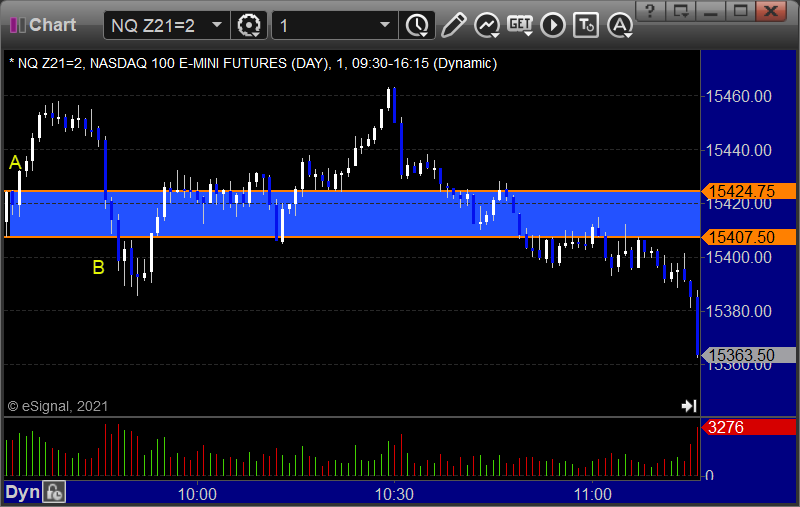The width and height of the screenshot is (800, 507).
Task: Click the GET dropdown icon
Action: point(520,25)
